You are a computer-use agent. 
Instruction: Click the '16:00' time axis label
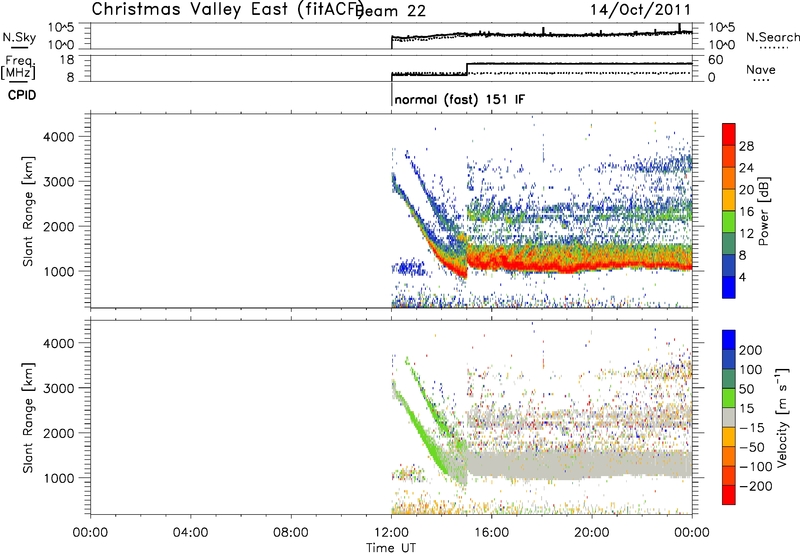pos(491,533)
